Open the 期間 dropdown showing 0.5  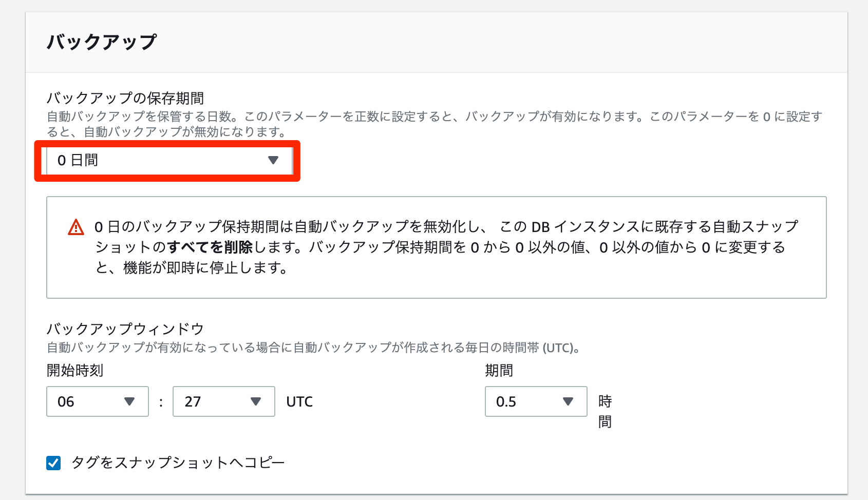tap(535, 401)
